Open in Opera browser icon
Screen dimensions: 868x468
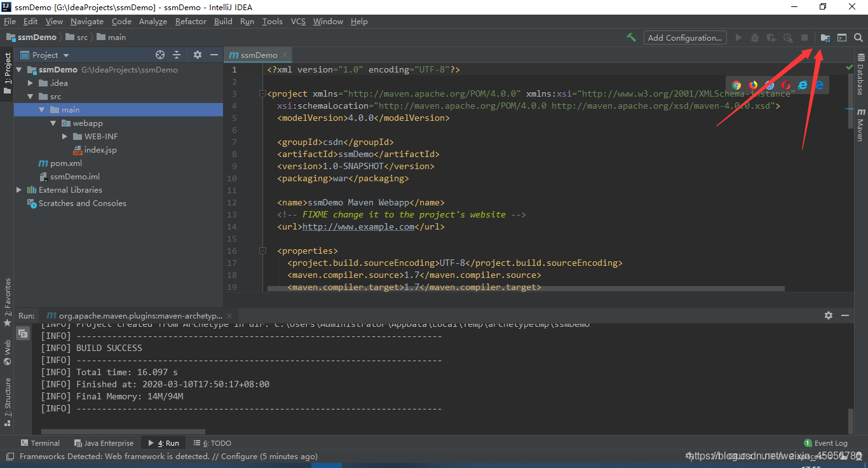tap(786, 85)
